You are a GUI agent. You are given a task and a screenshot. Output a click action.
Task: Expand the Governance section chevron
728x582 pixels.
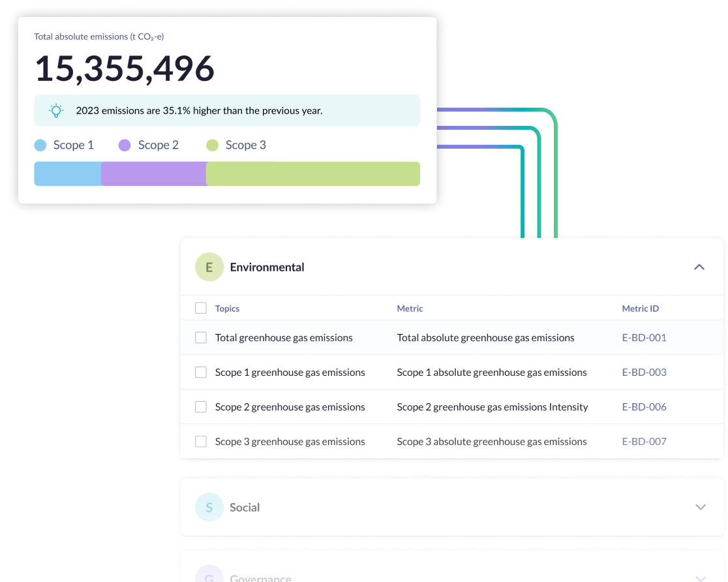(701, 578)
